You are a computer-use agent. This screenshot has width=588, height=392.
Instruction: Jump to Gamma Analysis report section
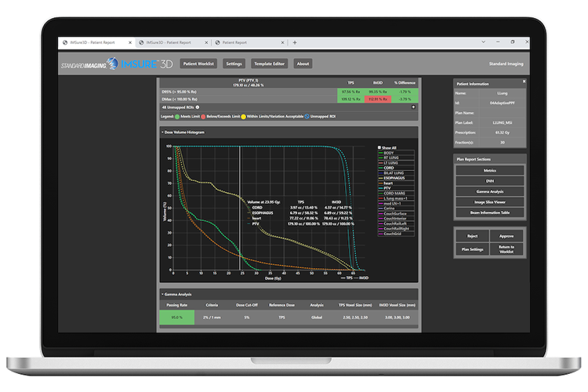(490, 191)
